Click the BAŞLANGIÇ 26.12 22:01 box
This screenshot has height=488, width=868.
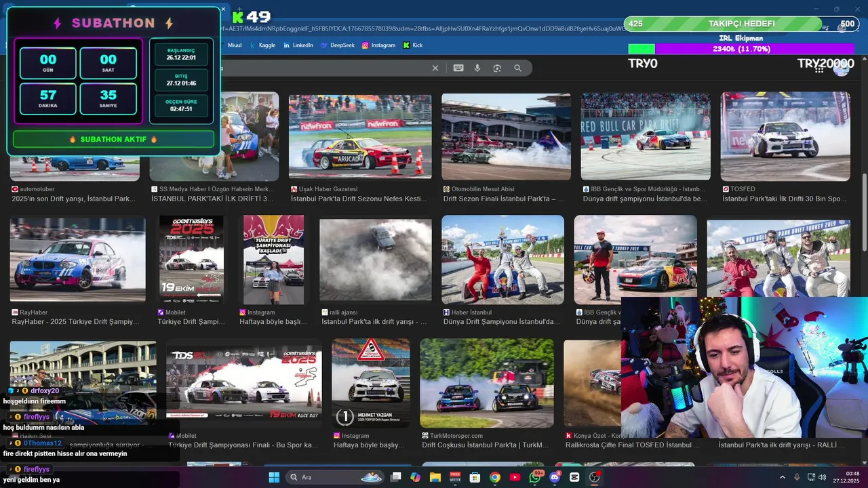pyautogui.click(x=181, y=54)
